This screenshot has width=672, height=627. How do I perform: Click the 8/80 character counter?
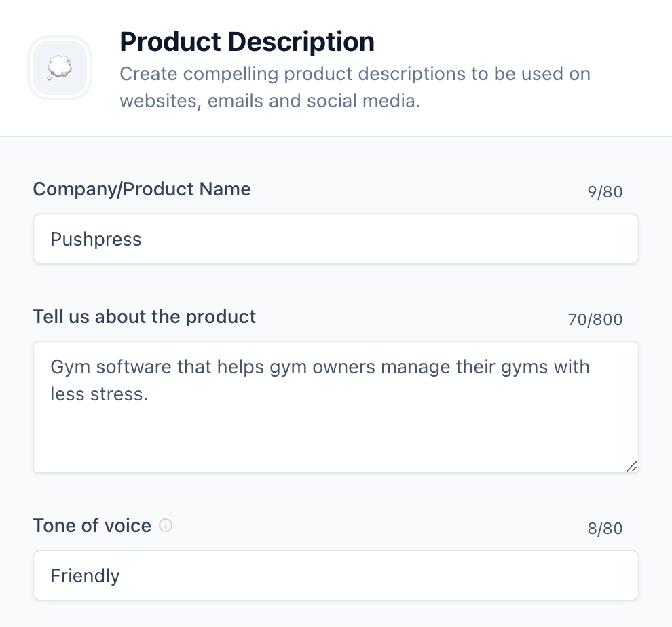pos(606,528)
